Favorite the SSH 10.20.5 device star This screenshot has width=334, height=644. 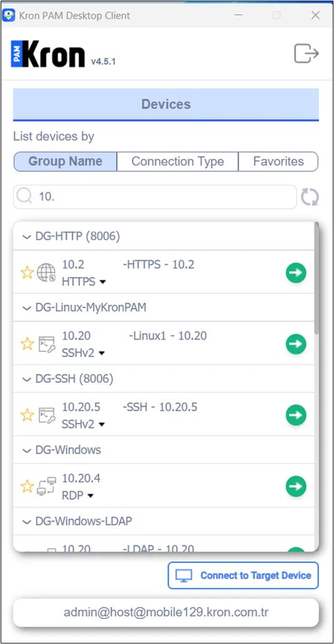click(x=27, y=415)
